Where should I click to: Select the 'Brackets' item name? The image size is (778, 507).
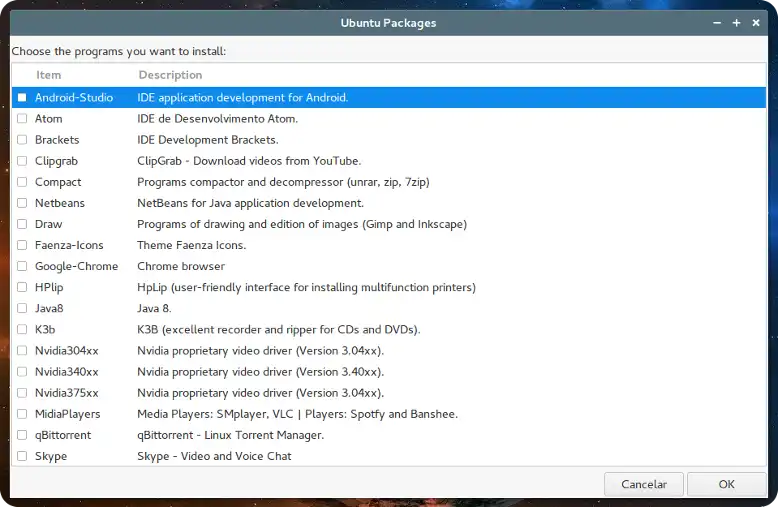pos(57,140)
